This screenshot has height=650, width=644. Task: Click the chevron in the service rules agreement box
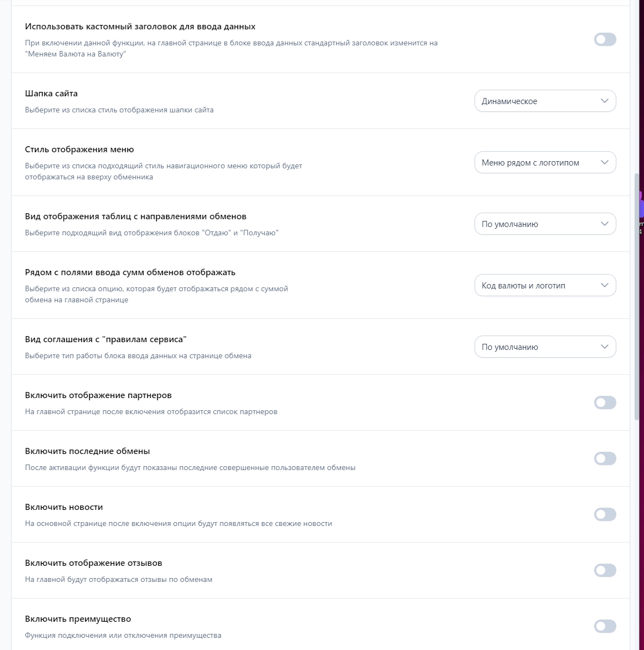604,347
